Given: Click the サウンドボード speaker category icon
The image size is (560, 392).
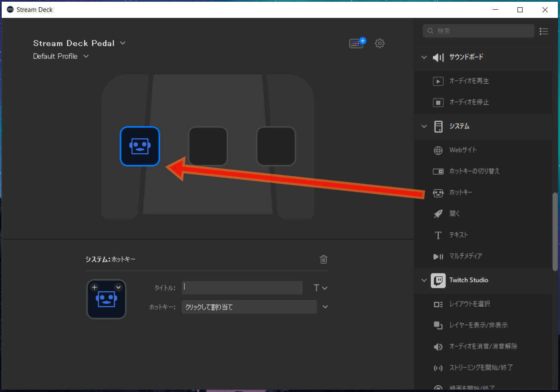Looking at the screenshot, I should (x=438, y=57).
